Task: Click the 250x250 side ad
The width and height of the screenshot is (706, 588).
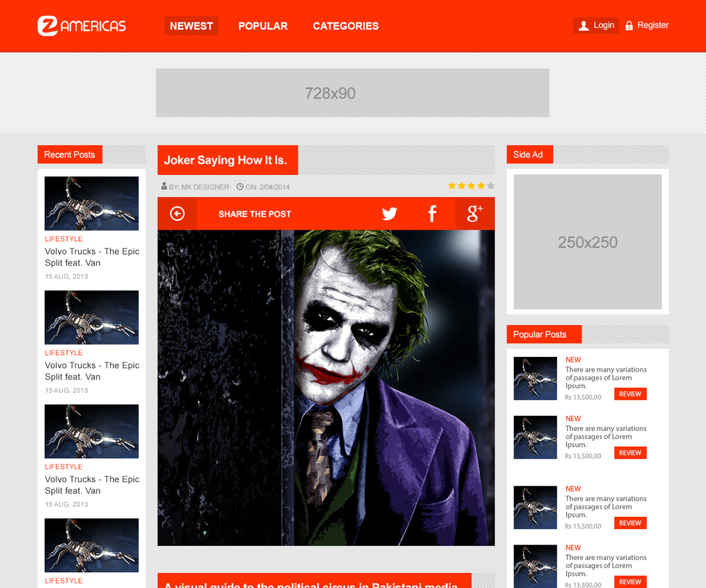Action: point(588,242)
